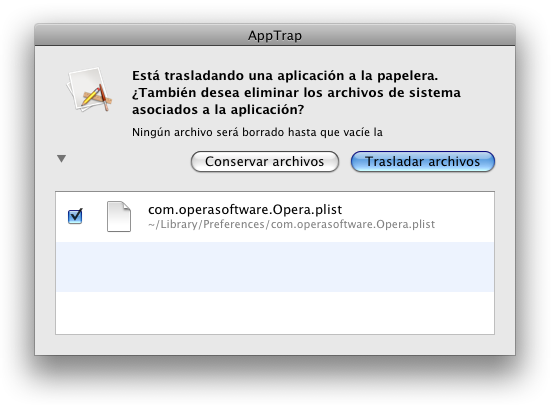This screenshot has width=553, height=405.
Task: Choose the Conservar archivos button
Action: coord(265,162)
